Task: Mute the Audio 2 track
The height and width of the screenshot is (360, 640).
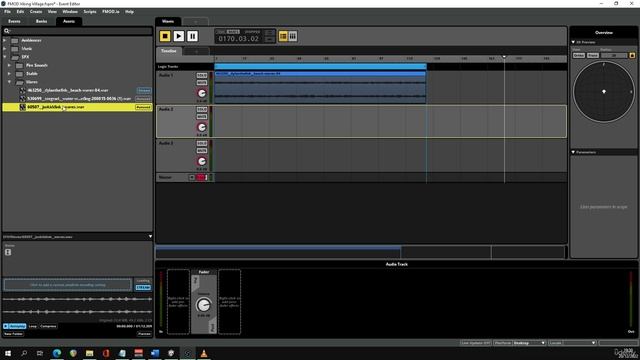Action: point(202,117)
